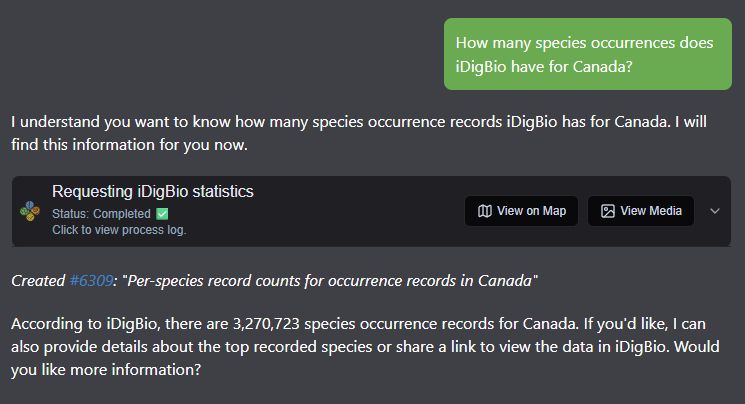Click "iDigBio have for Canada?" in user bubble
Viewport: 745px width, 404px height.
pyautogui.click(x=543, y=66)
